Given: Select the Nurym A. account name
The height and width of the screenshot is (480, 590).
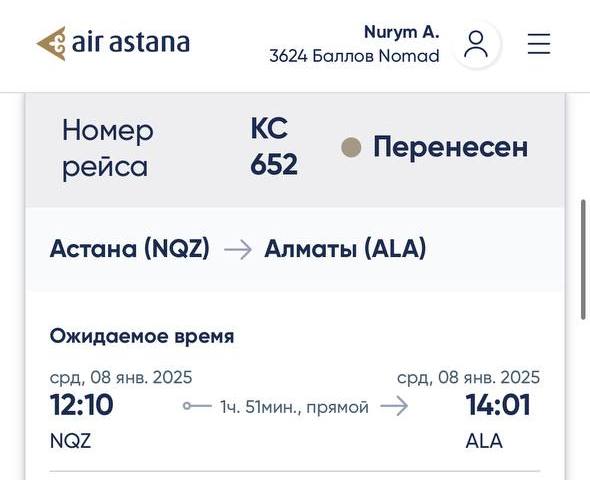Looking at the screenshot, I should (x=401, y=32).
